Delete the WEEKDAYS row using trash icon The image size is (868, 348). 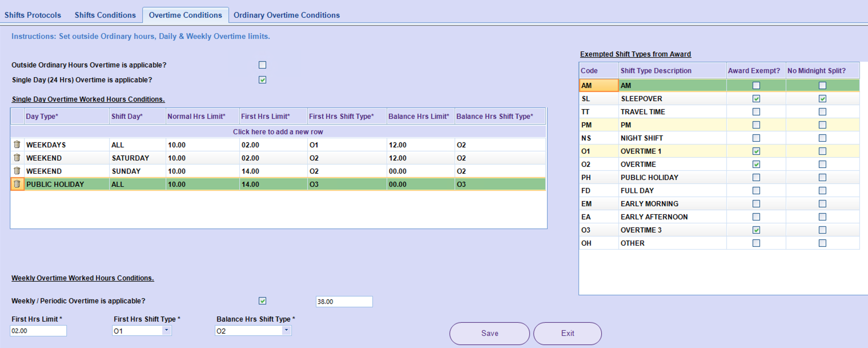[17, 145]
